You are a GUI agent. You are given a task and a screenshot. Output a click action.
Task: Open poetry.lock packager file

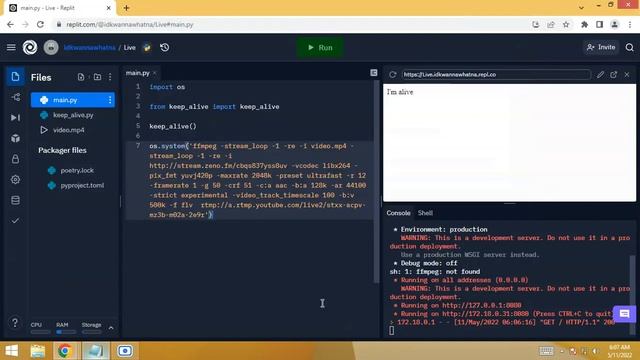(77, 170)
